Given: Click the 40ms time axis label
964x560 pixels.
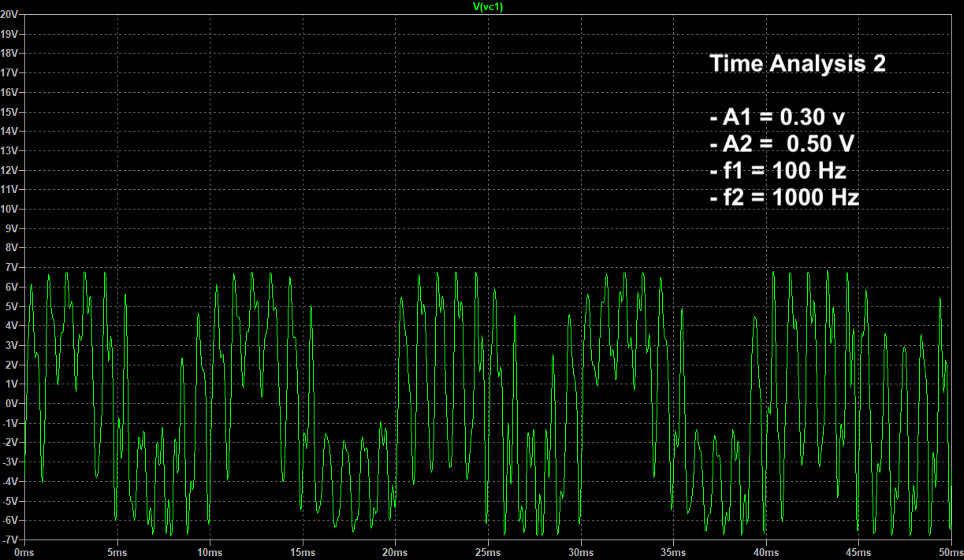Looking at the screenshot, I should point(766,551).
